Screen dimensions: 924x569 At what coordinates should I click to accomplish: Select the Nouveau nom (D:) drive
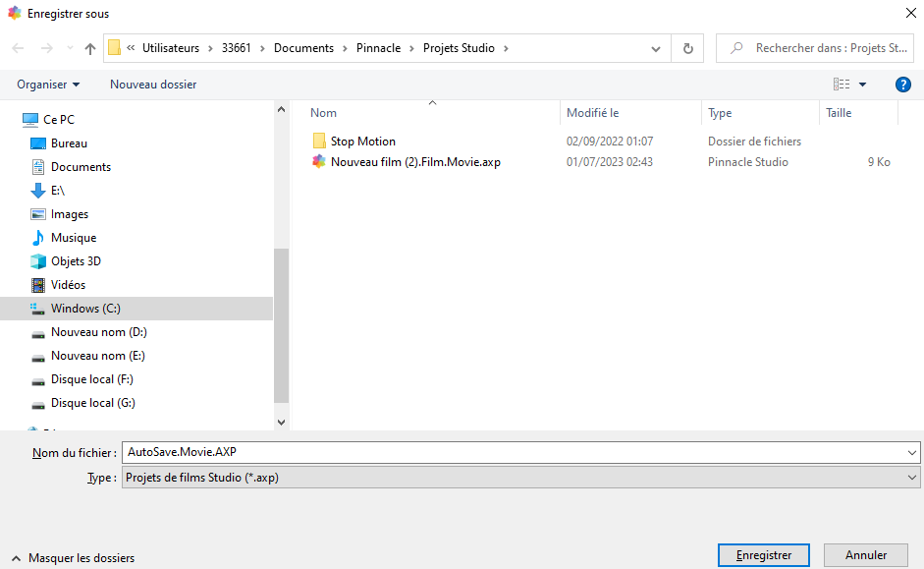click(x=99, y=332)
